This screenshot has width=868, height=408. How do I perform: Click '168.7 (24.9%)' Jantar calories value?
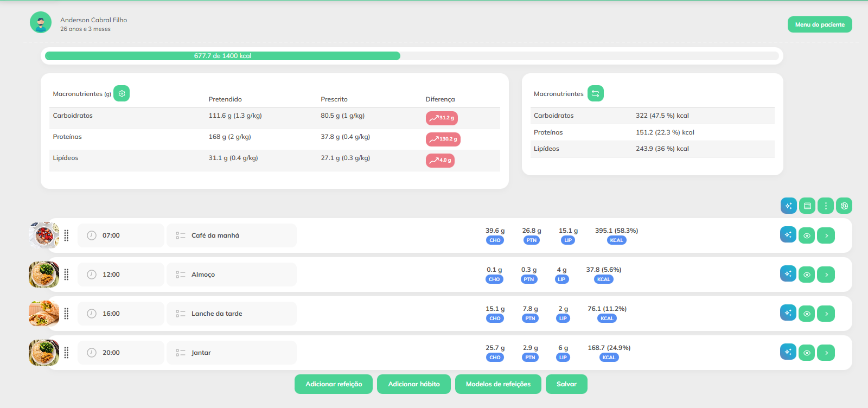pyautogui.click(x=609, y=348)
